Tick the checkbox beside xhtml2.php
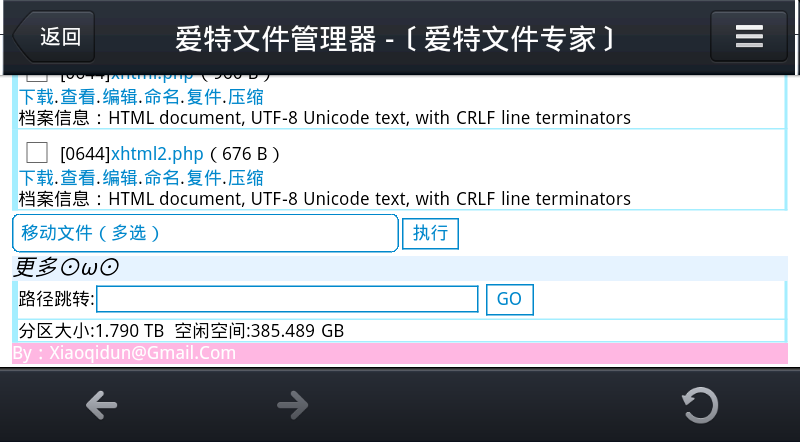 pyautogui.click(x=37, y=153)
